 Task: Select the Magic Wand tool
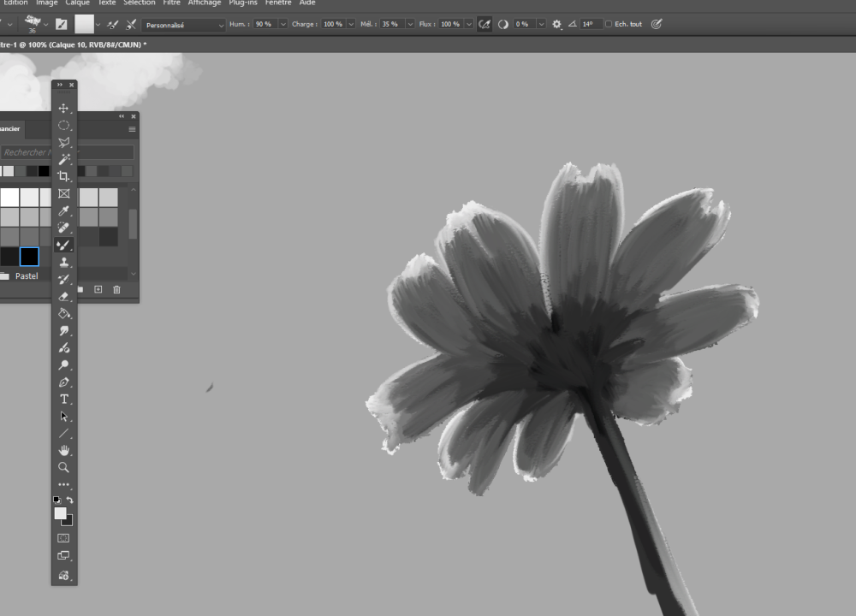(64, 159)
